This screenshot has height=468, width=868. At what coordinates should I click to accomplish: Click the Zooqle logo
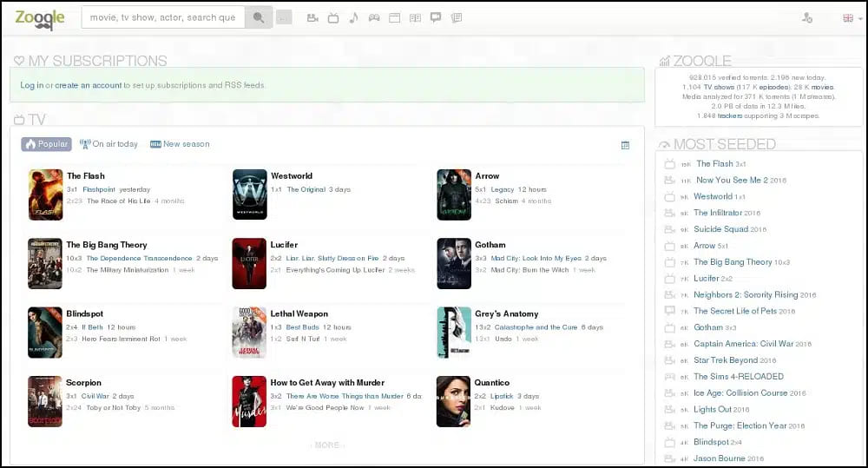click(x=40, y=18)
